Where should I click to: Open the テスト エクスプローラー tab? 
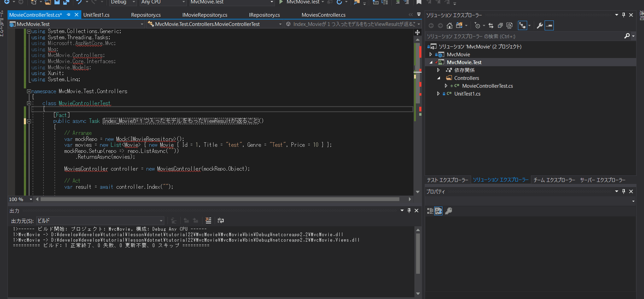pyautogui.click(x=447, y=180)
